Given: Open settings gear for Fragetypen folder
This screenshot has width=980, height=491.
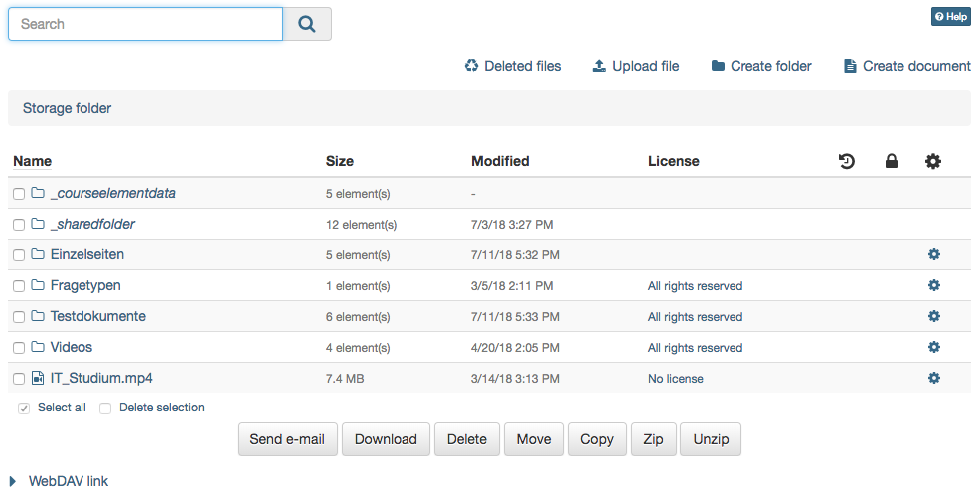Looking at the screenshot, I should click(x=933, y=286).
